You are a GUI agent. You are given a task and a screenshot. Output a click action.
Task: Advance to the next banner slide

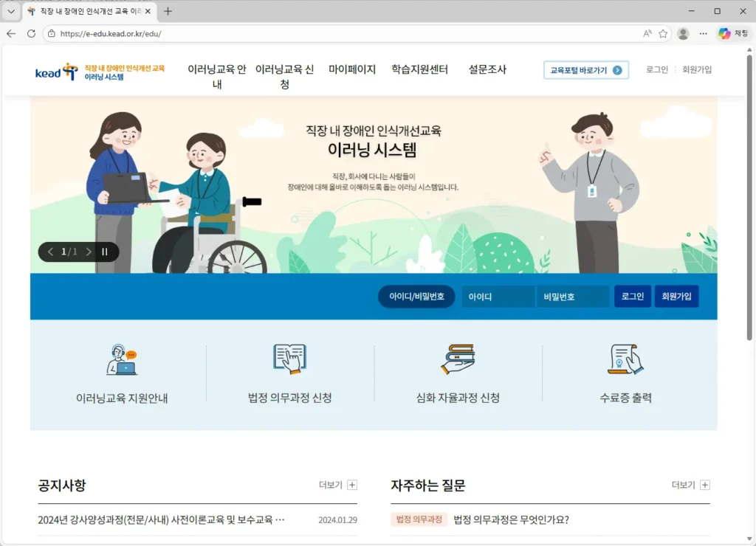point(87,252)
